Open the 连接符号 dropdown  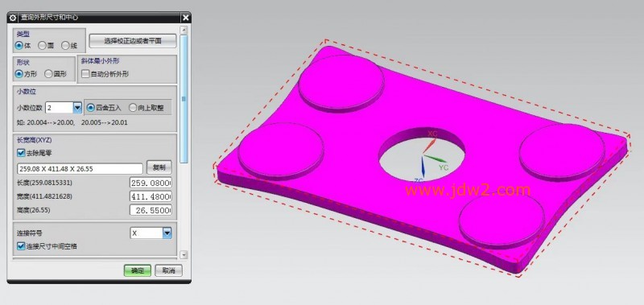(x=167, y=233)
